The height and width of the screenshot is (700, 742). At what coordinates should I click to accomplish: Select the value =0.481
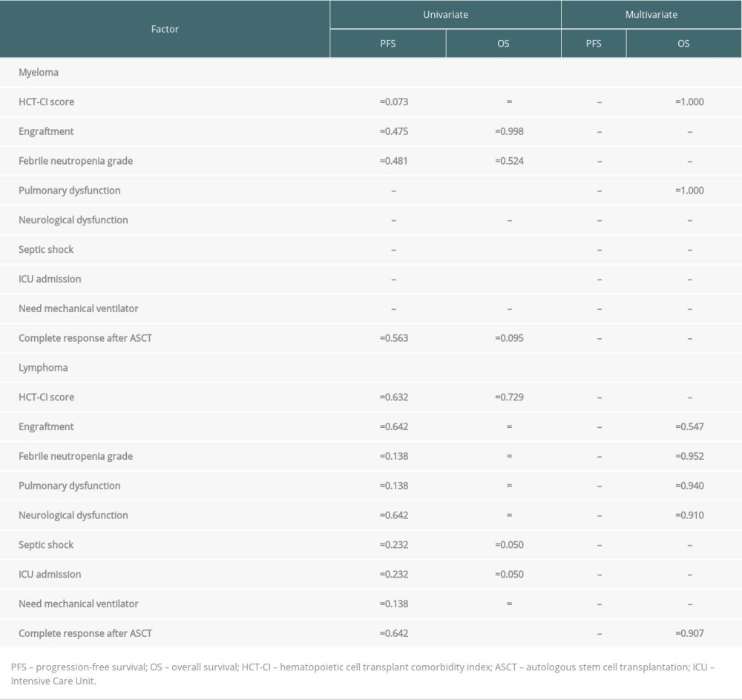pos(394,161)
